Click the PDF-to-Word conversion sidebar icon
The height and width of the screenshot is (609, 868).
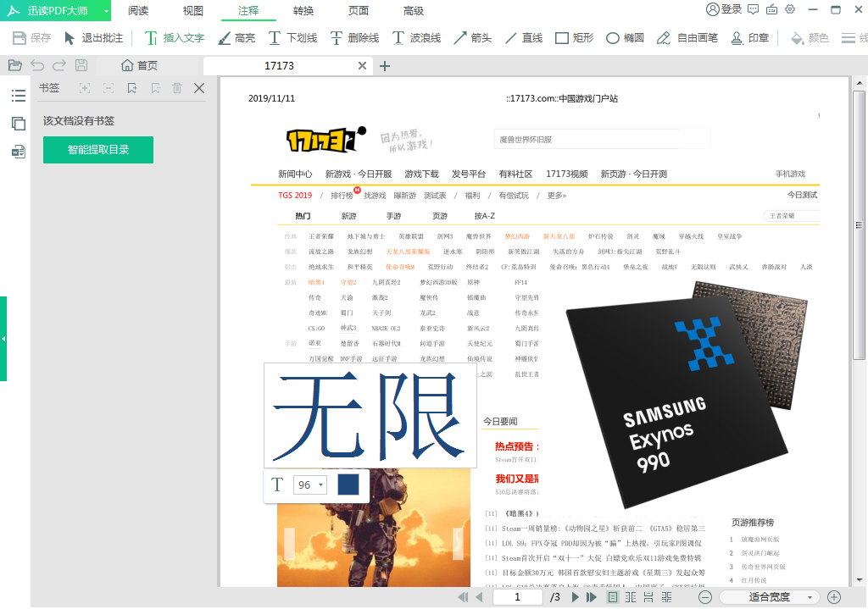(x=19, y=152)
